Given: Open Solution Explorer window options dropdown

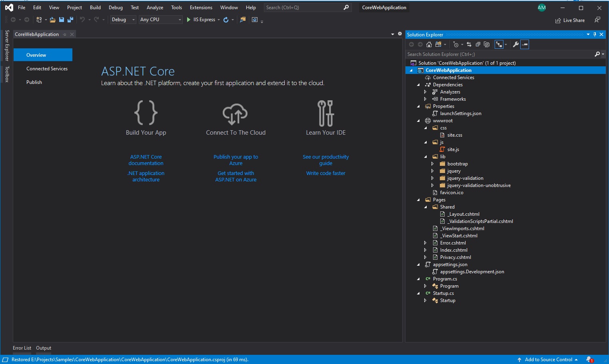Looking at the screenshot, I should pyautogui.click(x=588, y=35).
